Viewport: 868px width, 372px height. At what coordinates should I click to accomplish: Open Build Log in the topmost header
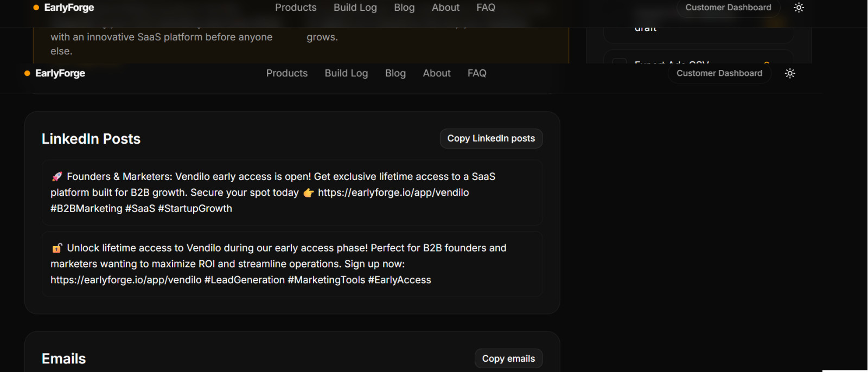pyautogui.click(x=355, y=8)
